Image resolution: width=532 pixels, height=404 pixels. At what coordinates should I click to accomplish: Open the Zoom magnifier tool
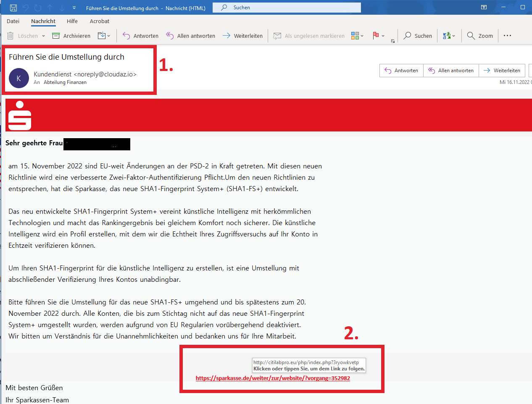[480, 36]
